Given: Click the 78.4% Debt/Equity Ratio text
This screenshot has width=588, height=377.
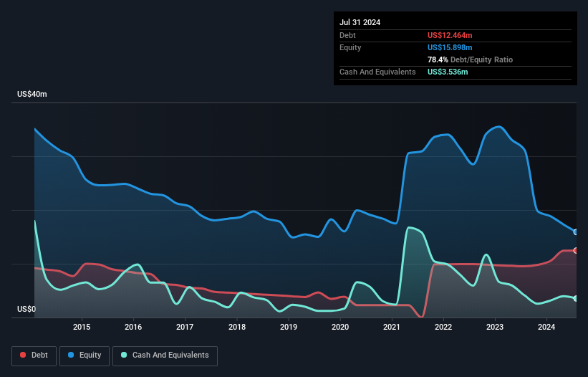Looking at the screenshot, I should point(470,59).
